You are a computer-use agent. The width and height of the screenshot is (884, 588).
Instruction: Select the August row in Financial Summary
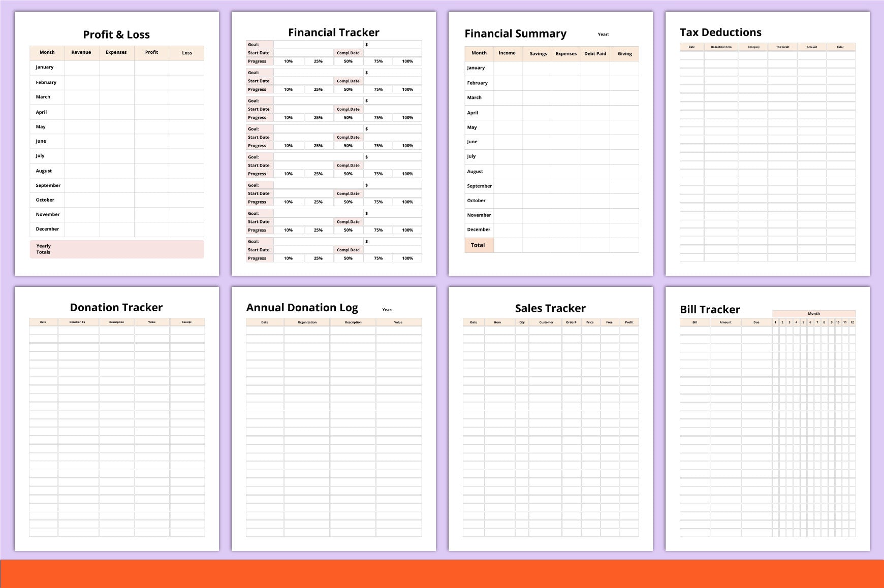(552, 172)
